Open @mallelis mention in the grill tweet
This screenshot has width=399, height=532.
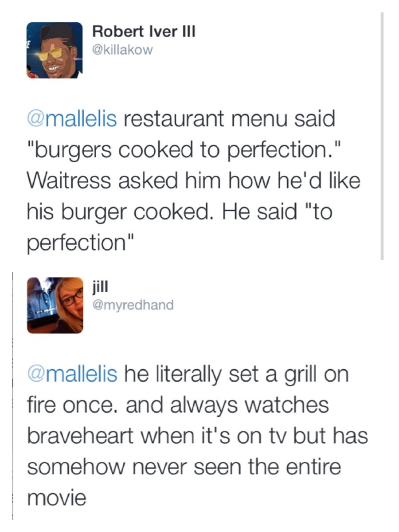click(72, 374)
